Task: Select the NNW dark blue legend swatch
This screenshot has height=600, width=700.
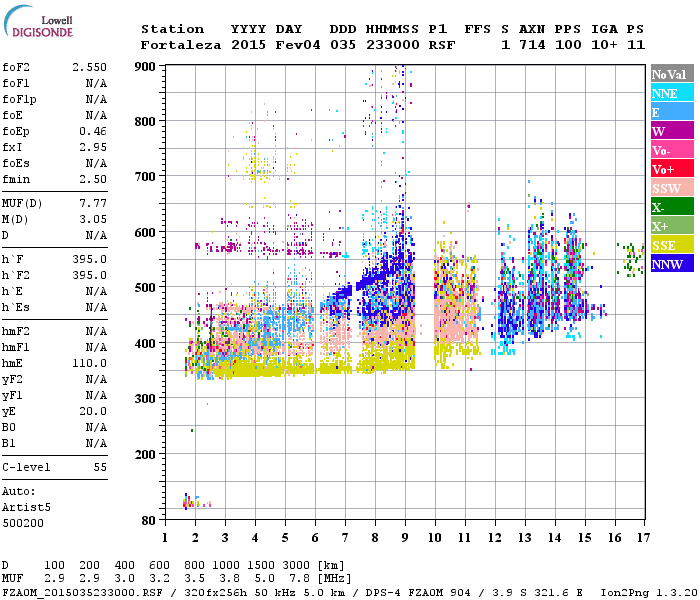Action: coord(672,264)
